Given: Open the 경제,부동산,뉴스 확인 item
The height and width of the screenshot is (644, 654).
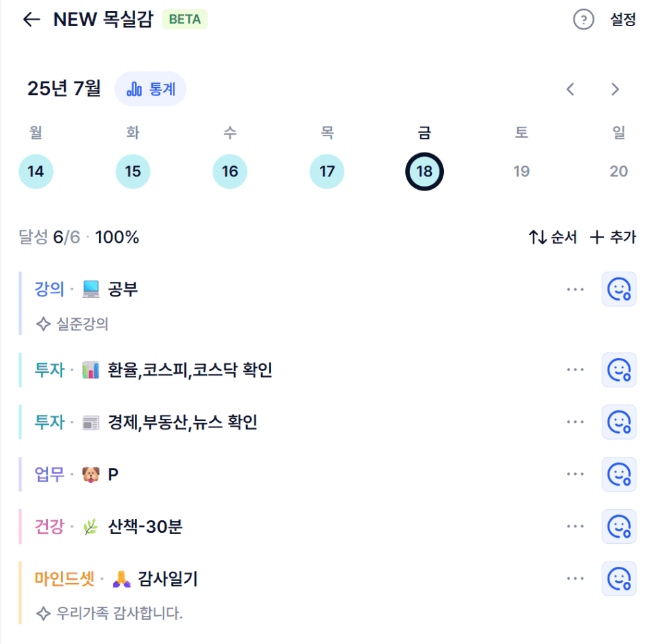Looking at the screenshot, I should click(182, 421).
